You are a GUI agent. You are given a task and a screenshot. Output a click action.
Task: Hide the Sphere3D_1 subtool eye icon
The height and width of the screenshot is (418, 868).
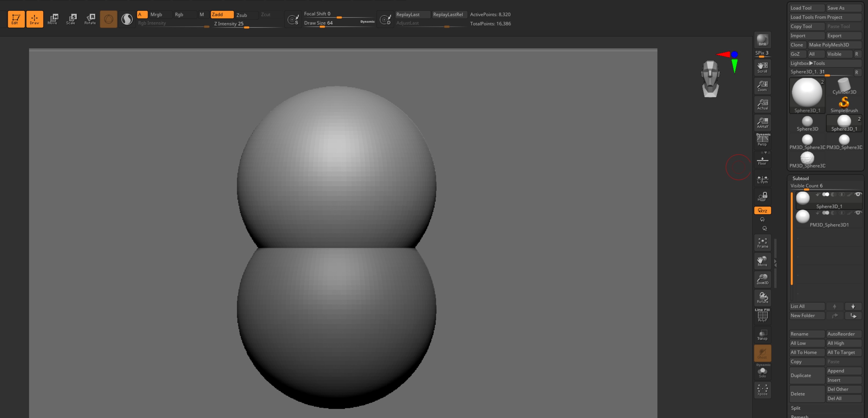858,194
